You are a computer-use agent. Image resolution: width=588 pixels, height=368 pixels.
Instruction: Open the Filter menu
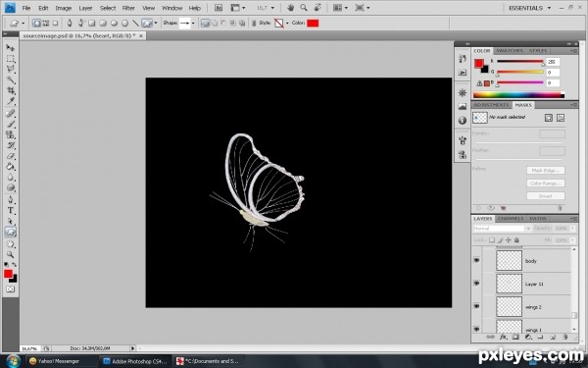coord(128,8)
